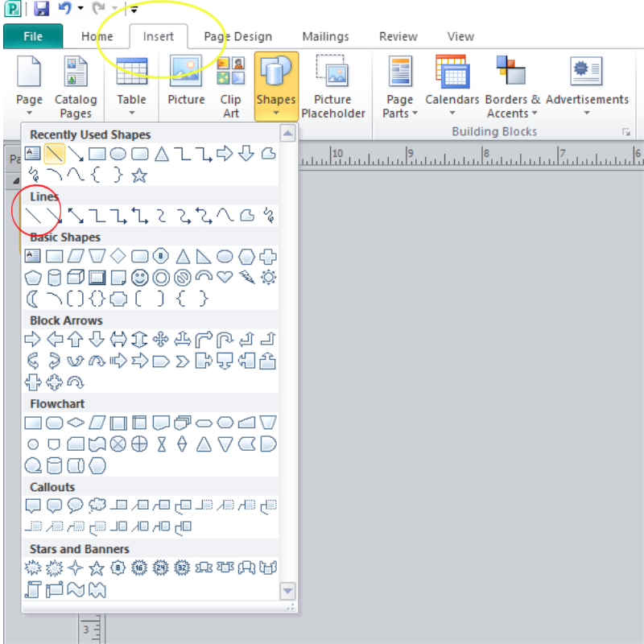Image resolution: width=644 pixels, height=644 pixels.
Task: Choose the Oval Callout shape
Action: click(76, 506)
